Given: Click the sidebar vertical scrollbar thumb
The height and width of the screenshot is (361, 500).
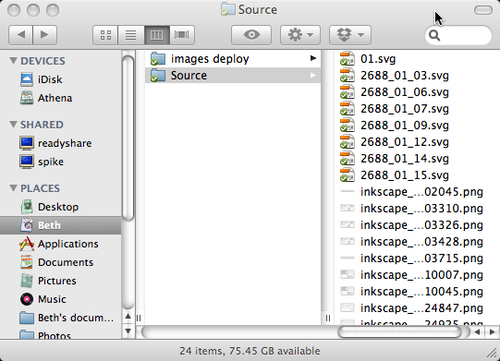Looking at the screenshot, I should point(128,138).
